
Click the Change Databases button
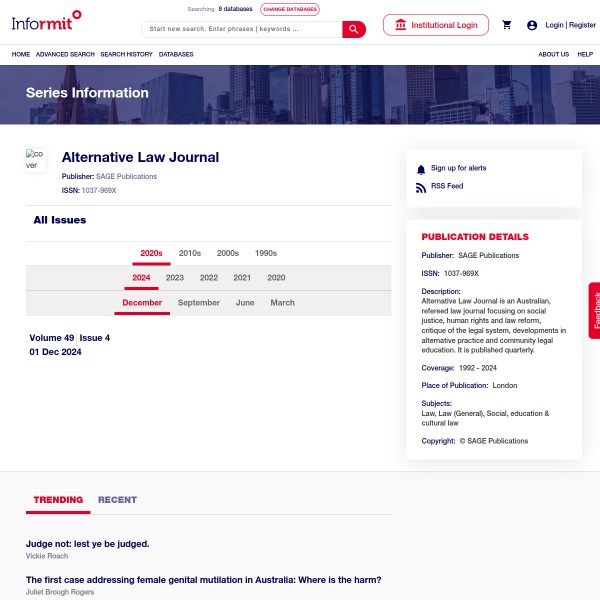pos(290,9)
